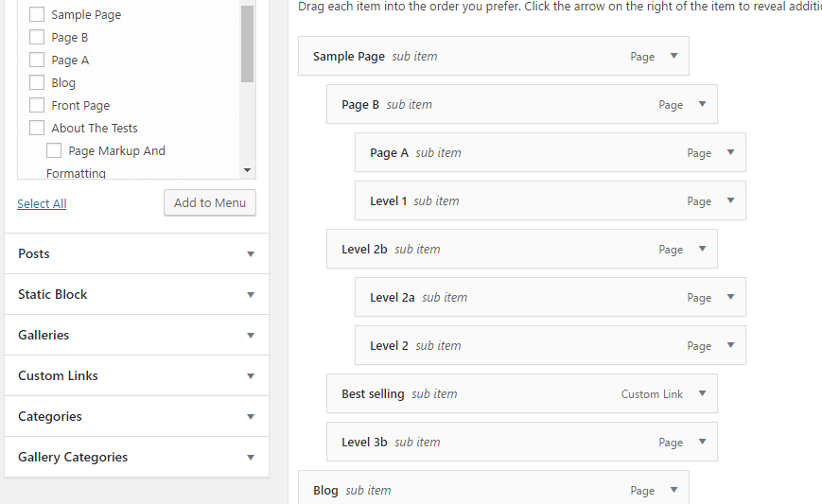
Task: Reveal Level 1 menu item options arrow
Action: point(731,200)
